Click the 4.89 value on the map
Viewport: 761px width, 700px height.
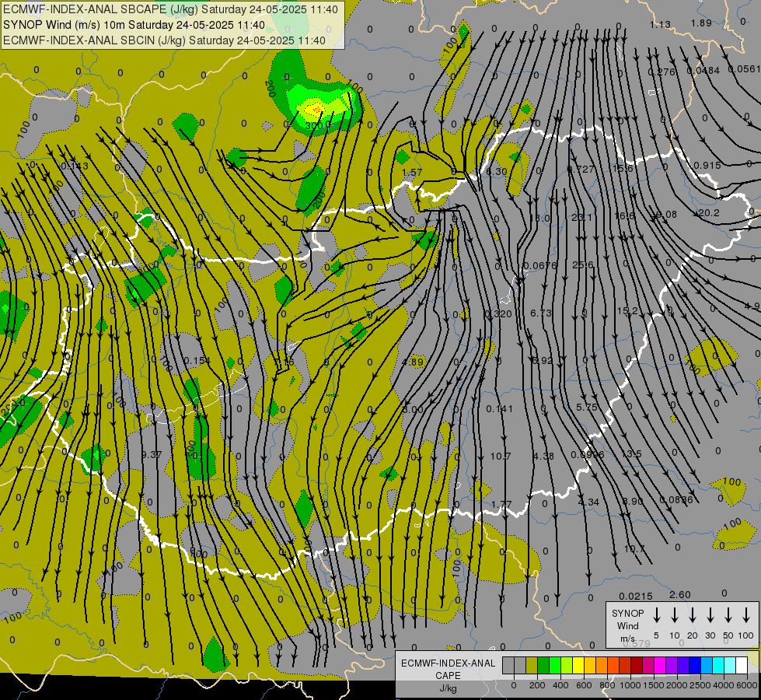tap(413, 362)
